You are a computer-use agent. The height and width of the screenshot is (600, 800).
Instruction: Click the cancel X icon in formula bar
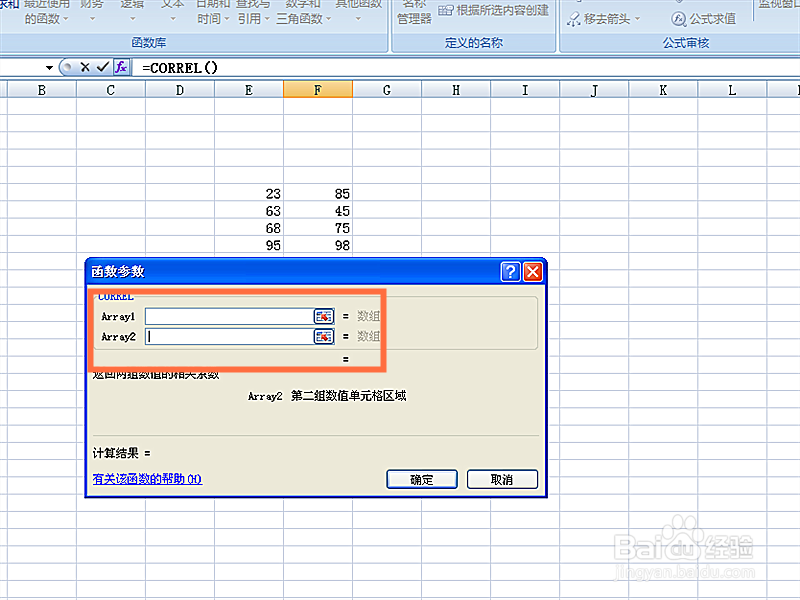[x=85, y=67]
